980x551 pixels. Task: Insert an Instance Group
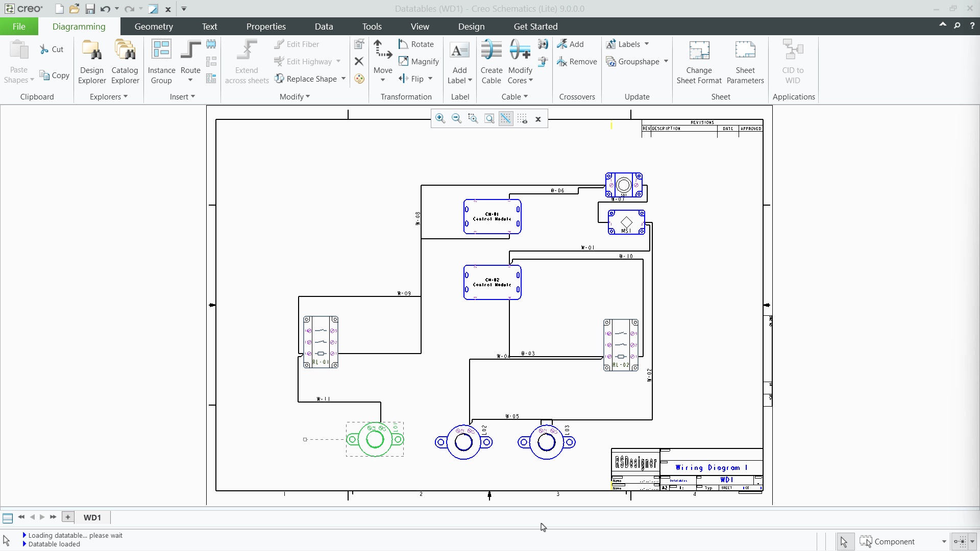[161, 61]
